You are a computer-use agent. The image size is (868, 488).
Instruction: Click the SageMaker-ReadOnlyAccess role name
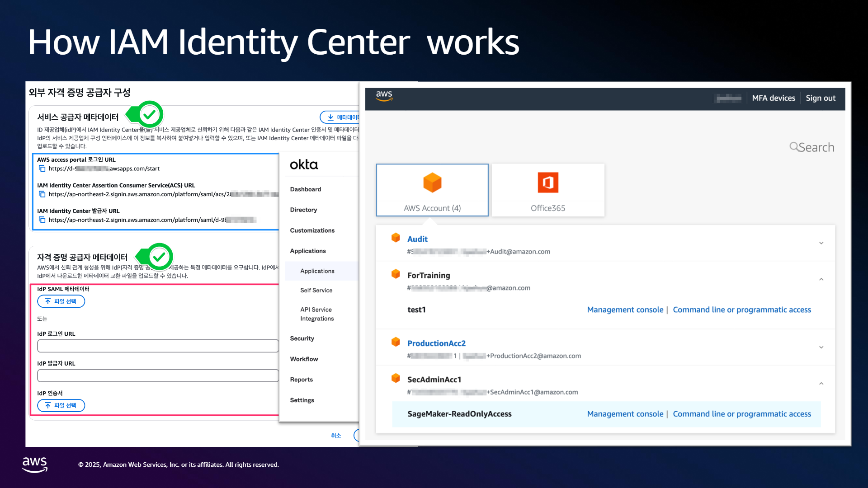click(x=459, y=414)
